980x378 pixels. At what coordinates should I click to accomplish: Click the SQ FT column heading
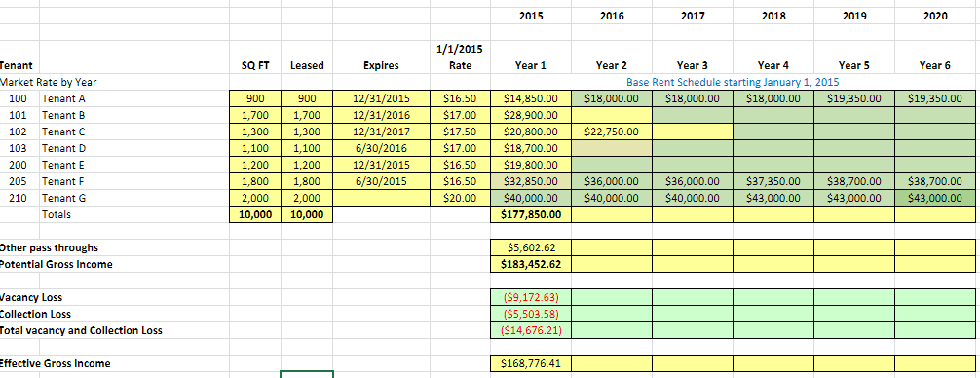pyautogui.click(x=255, y=65)
